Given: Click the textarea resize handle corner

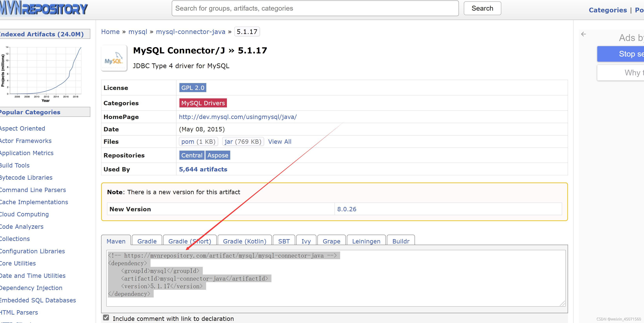Looking at the screenshot, I should coord(563,303).
